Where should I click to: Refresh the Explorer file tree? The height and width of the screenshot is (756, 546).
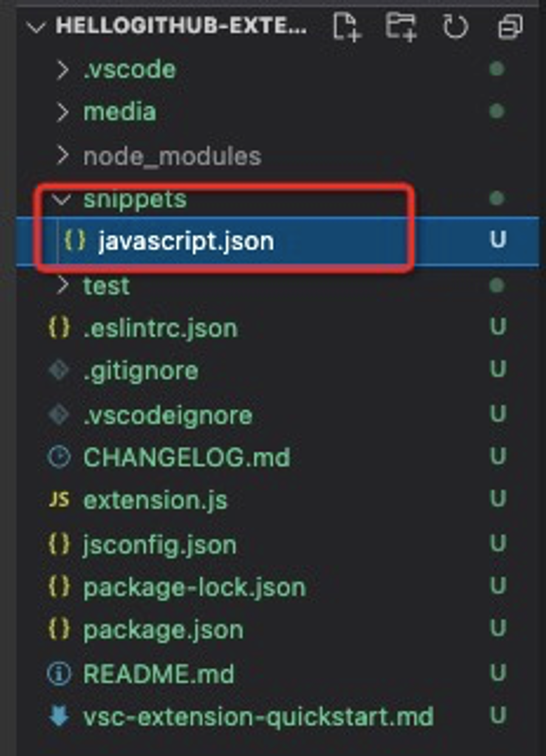[x=455, y=26]
